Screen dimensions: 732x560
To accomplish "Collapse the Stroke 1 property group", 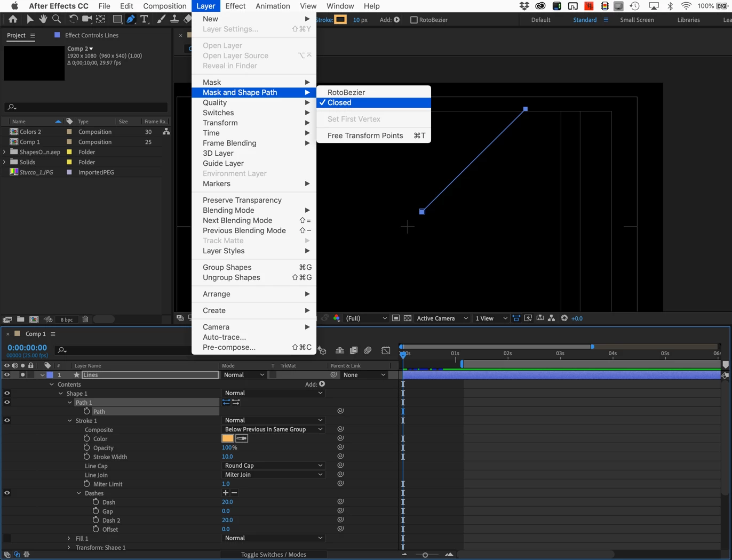I will click(x=69, y=420).
